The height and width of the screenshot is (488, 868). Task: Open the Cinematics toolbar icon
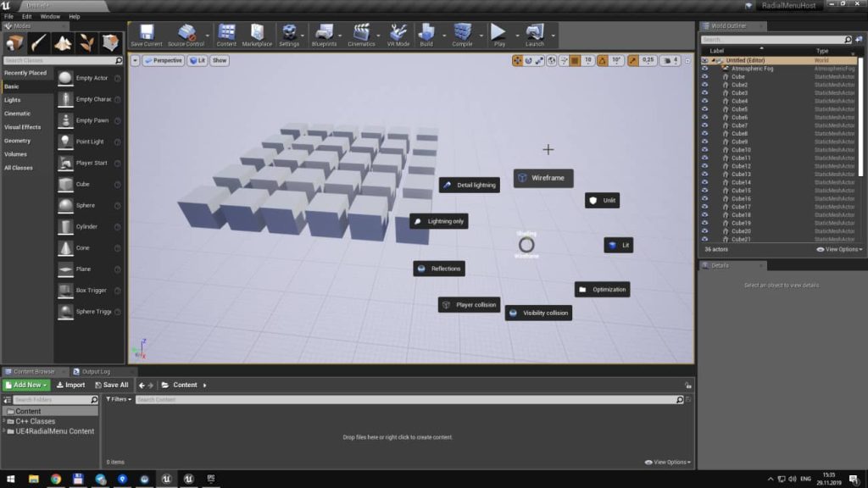tap(361, 36)
